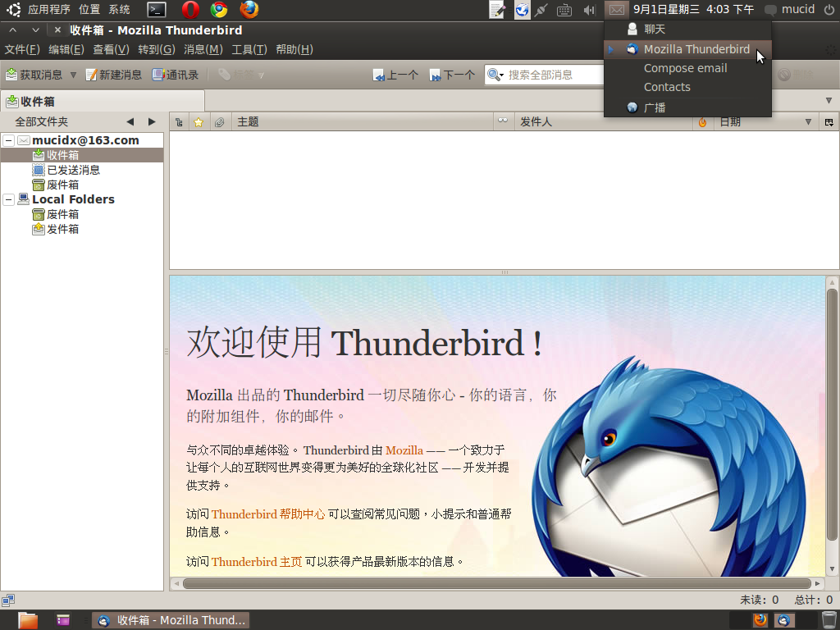840x630 pixels.
Task: Select Compose email in the messaging menu
Action: coord(685,68)
